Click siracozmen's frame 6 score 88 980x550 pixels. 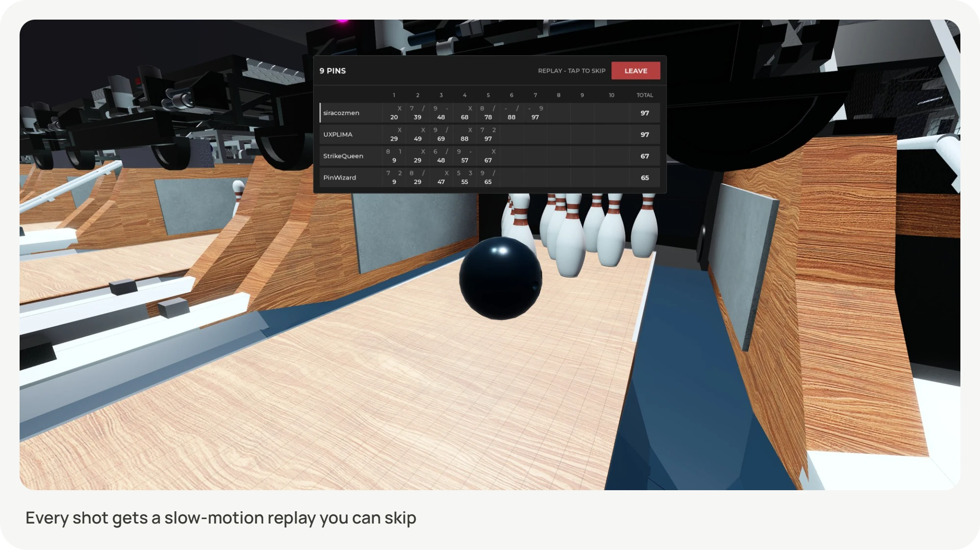512,117
